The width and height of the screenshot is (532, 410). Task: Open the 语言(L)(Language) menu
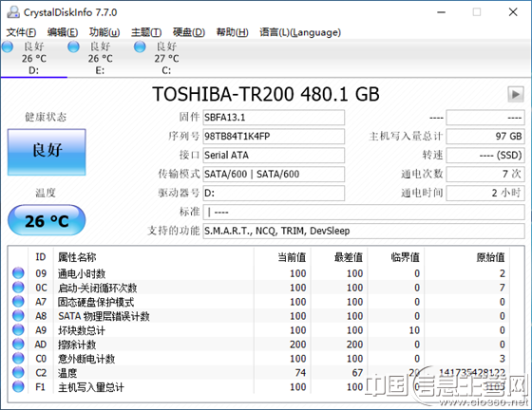(x=300, y=32)
